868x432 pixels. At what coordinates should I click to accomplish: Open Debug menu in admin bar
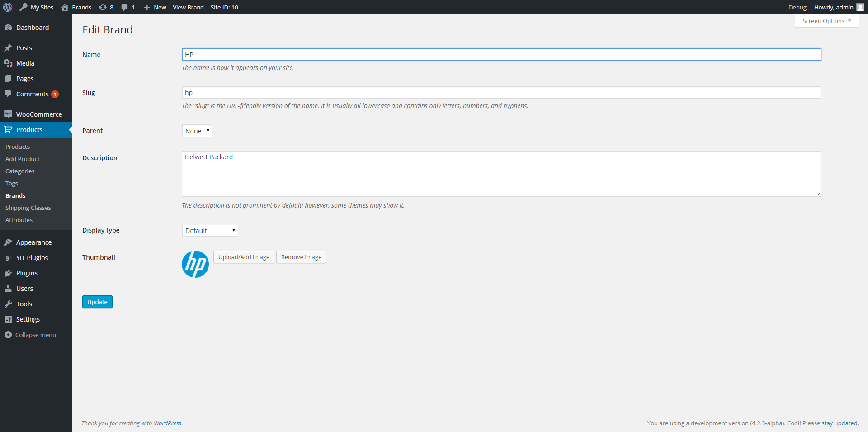[x=797, y=7]
